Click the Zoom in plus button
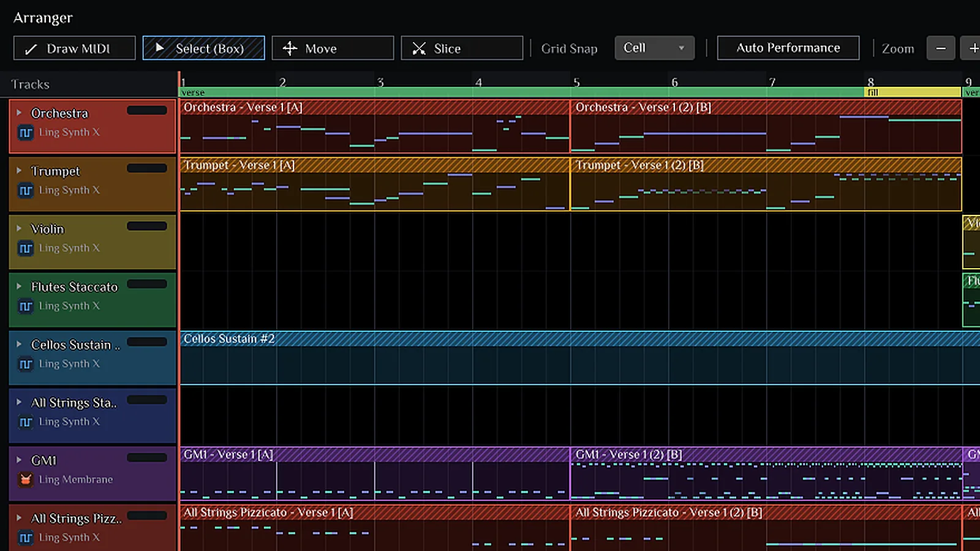 (971, 48)
